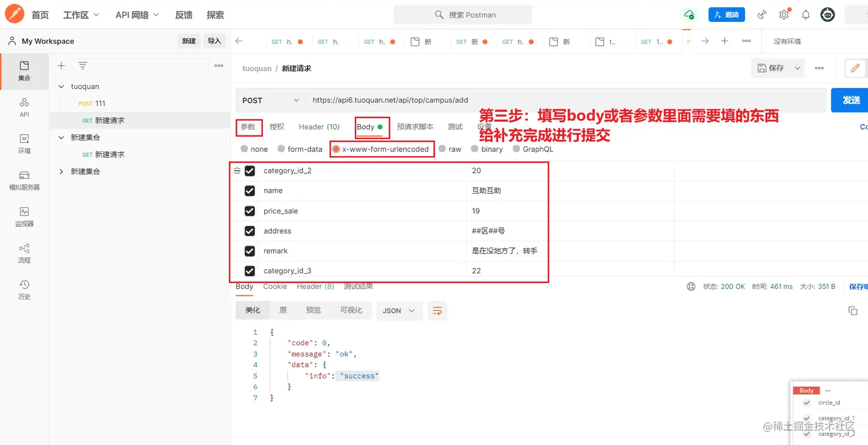Click the 邀请 invite button
Viewport: 868px width, 445px height.
(x=726, y=15)
